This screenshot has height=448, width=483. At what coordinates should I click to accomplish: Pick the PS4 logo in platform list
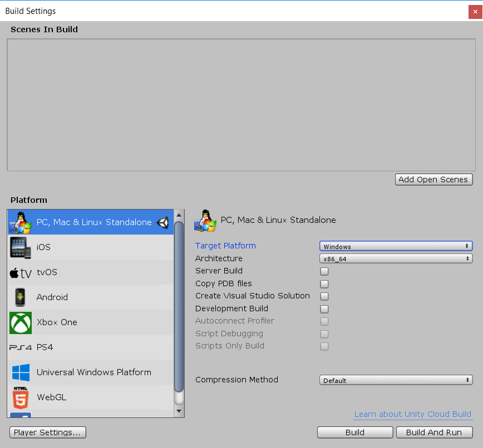[x=21, y=348]
